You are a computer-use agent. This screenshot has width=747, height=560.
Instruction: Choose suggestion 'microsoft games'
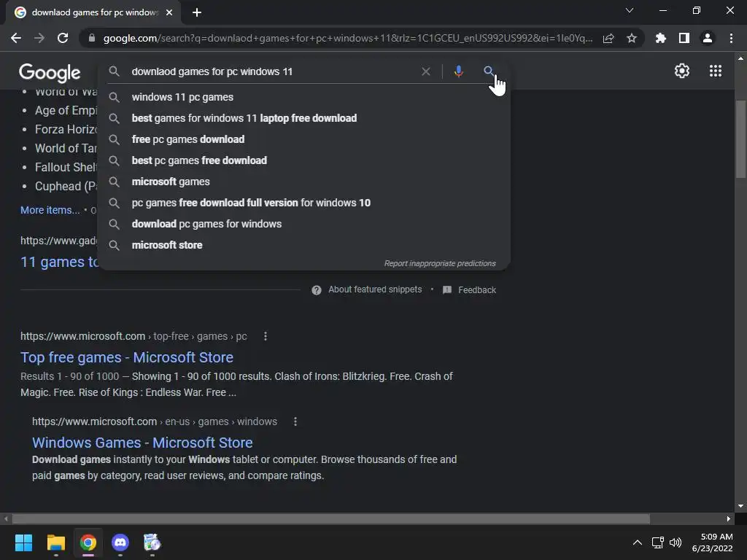[304, 182]
